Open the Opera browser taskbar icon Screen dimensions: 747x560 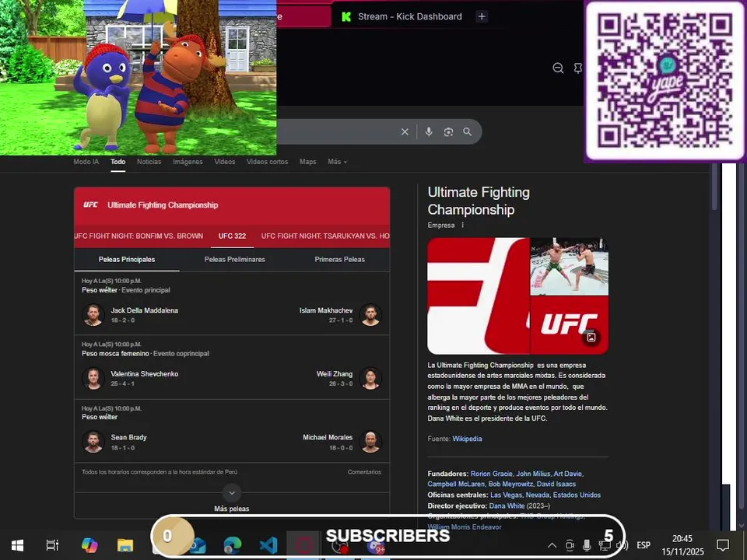304,545
